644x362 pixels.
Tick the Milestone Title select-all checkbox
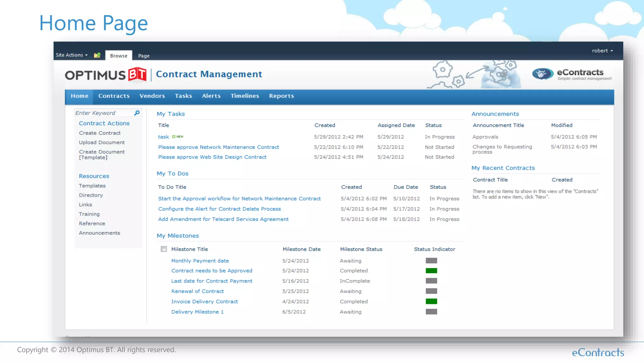[x=164, y=249]
